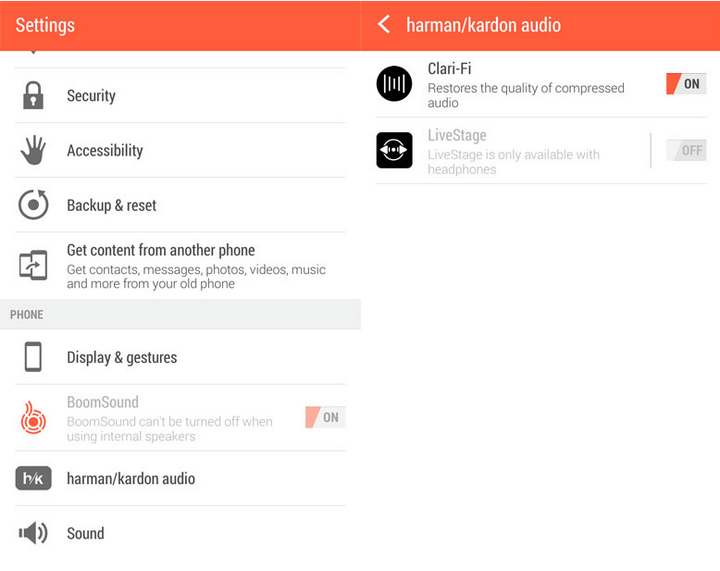Select the LiveStage title text
The height and width of the screenshot is (571, 720).
[457, 135]
